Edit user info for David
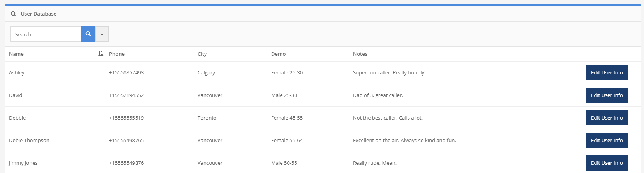Screen dimensions: 644x173 (607, 95)
